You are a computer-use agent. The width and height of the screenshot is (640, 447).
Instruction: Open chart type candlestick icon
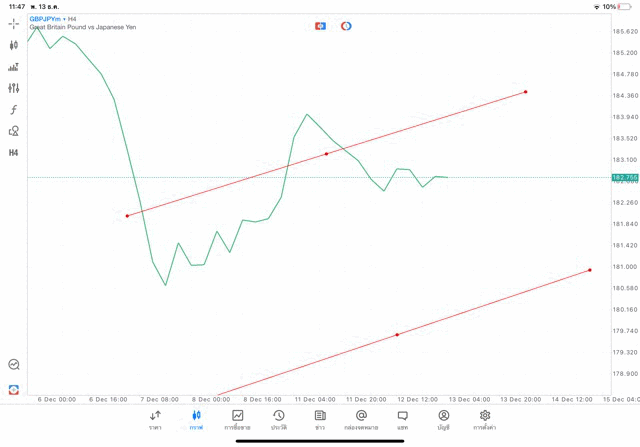14,45
